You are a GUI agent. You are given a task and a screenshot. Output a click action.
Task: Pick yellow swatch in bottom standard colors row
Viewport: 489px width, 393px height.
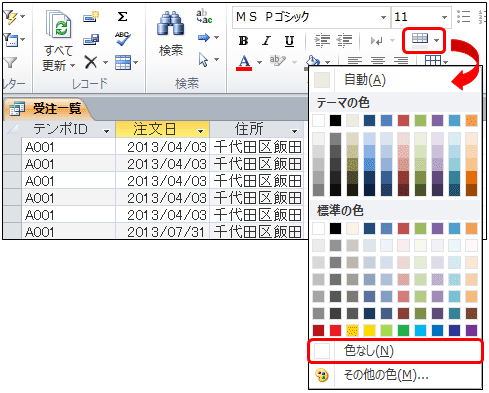(x=369, y=331)
